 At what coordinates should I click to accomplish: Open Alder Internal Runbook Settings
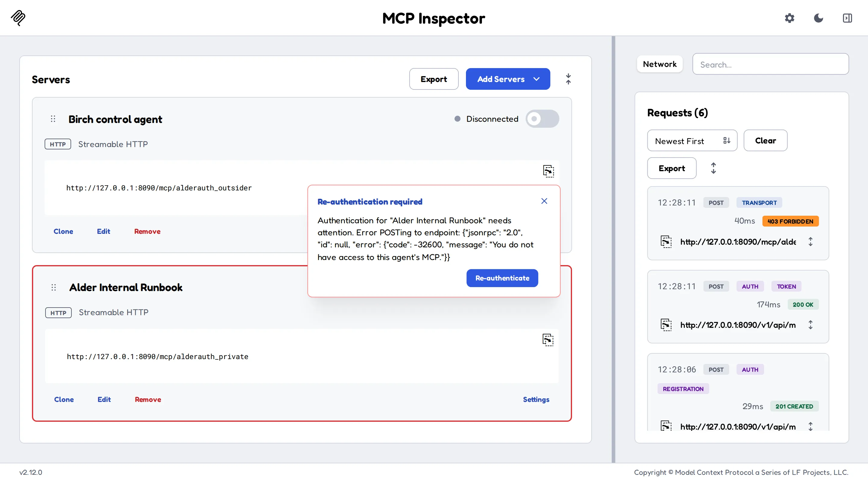pos(536,399)
